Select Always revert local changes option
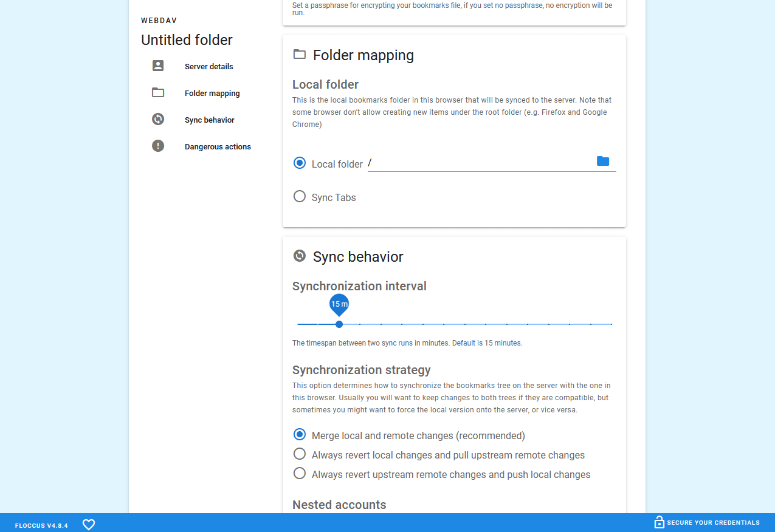 pos(299,454)
